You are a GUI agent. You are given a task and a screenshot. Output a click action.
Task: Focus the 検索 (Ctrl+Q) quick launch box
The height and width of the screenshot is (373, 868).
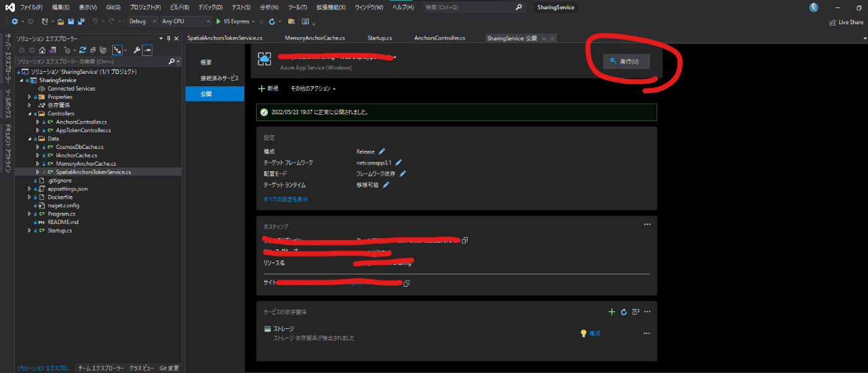point(474,7)
